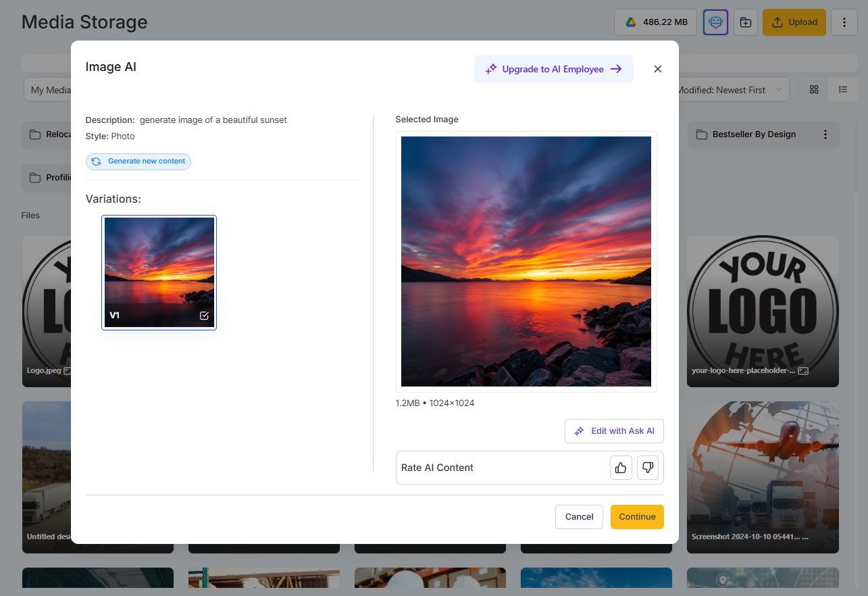The height and width of the screenshot is (596, 868).
Task: Open the AI bot assistant icon
Action: (x=715, y=22)
